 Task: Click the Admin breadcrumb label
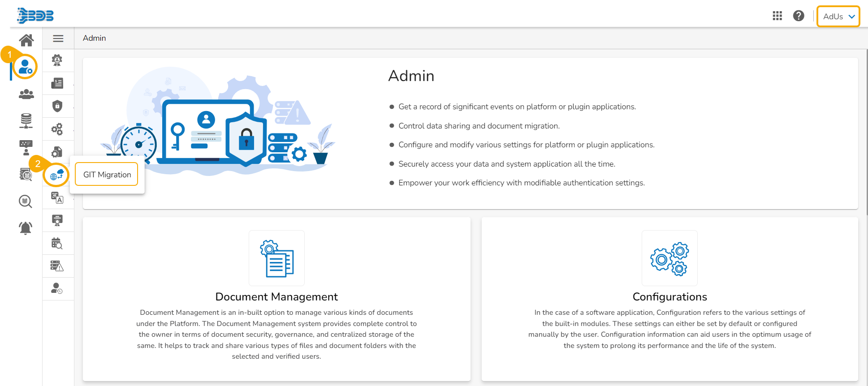pos(95,38)
